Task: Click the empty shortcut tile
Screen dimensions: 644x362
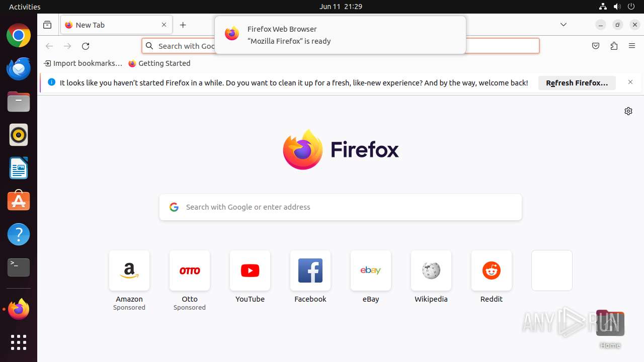Action: coord(552,270)
